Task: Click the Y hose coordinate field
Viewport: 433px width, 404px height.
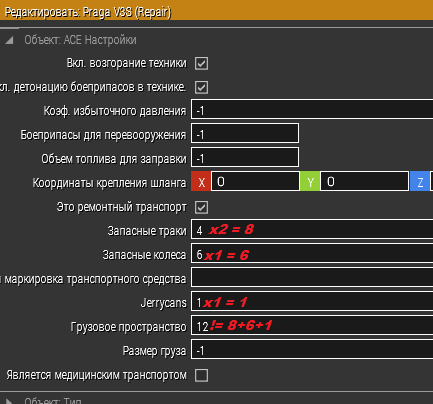Action: (x=364, y=181)
